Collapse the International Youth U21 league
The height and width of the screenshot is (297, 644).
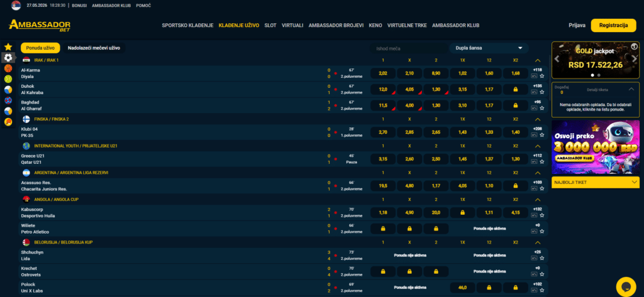coord(538,146)
